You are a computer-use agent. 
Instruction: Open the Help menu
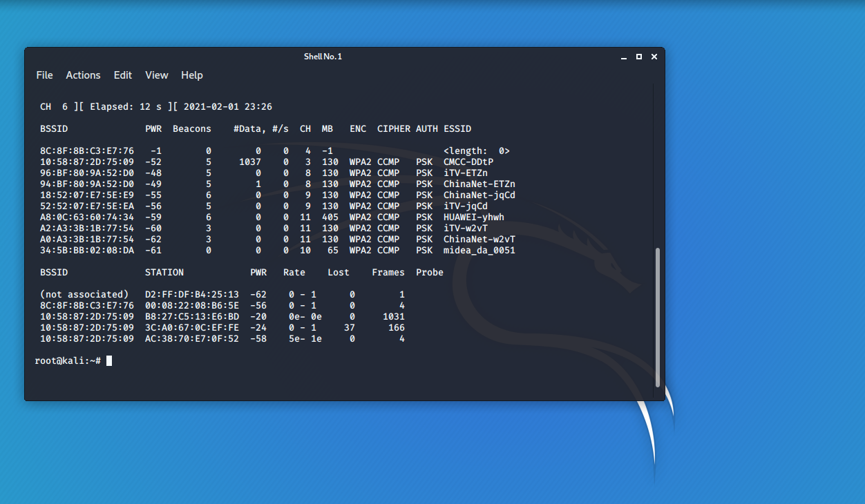[x=192, y=75]
